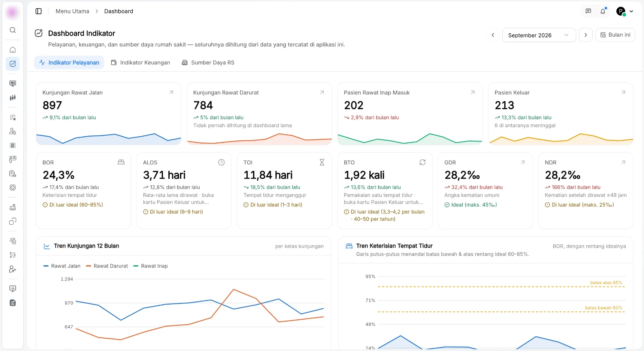This screenshot has width=644, height=351.
Task: Open the report trend icon at the sidebar bottom
Action: tap(13, 303)
